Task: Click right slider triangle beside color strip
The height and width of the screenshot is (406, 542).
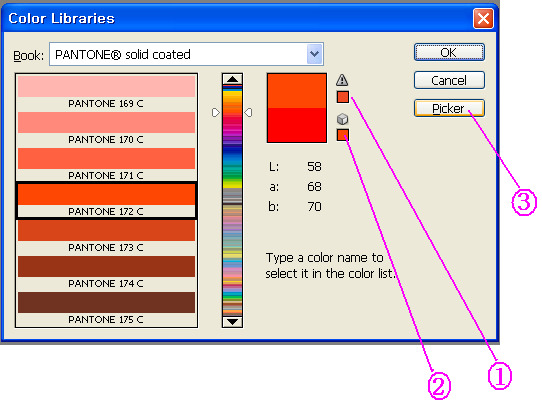Action: click(249, 113)
